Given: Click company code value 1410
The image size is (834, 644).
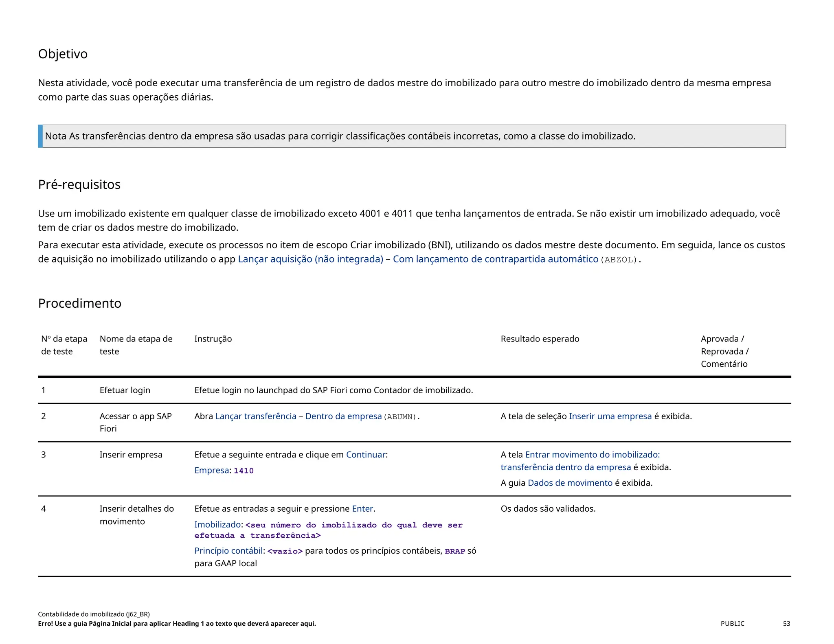Looking at the screenshot, I should pyautogui.click(x=244, y=471).
